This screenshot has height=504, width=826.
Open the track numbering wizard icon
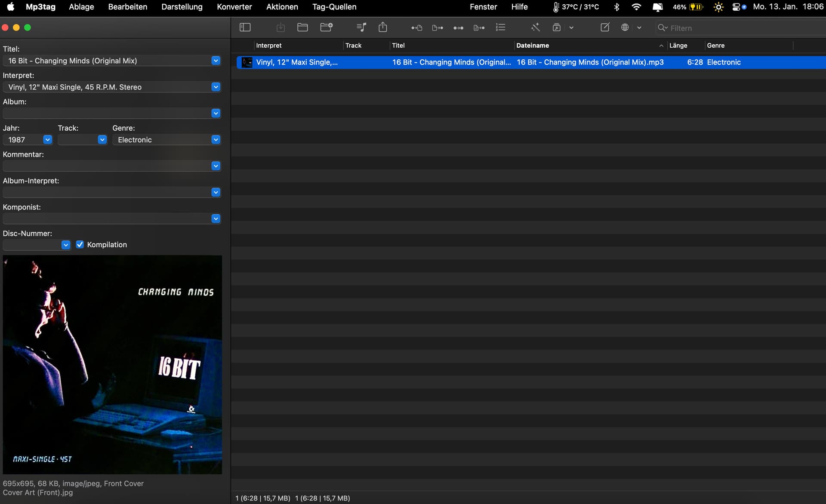[x=500, y=28]
